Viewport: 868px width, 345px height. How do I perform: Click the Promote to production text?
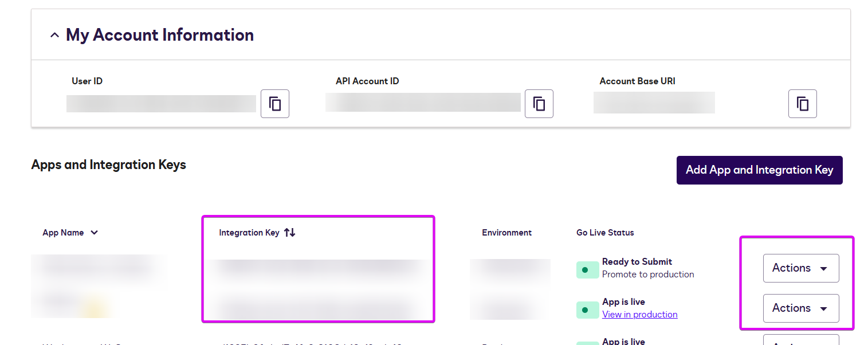tap(647, 274)
